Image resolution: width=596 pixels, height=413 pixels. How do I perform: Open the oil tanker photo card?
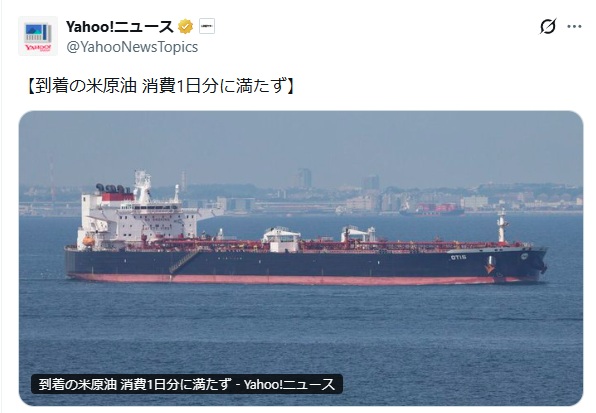click(301, 258)
